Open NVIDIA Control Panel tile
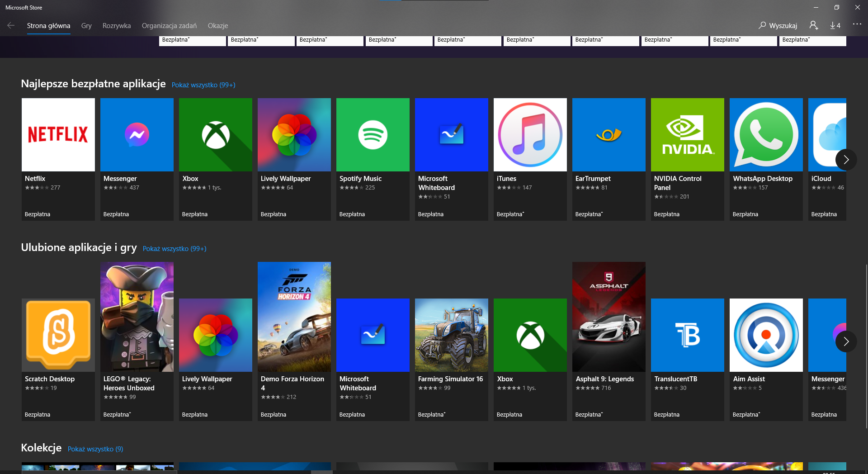This screenshot has width=868, height=474. coord(688,159)
